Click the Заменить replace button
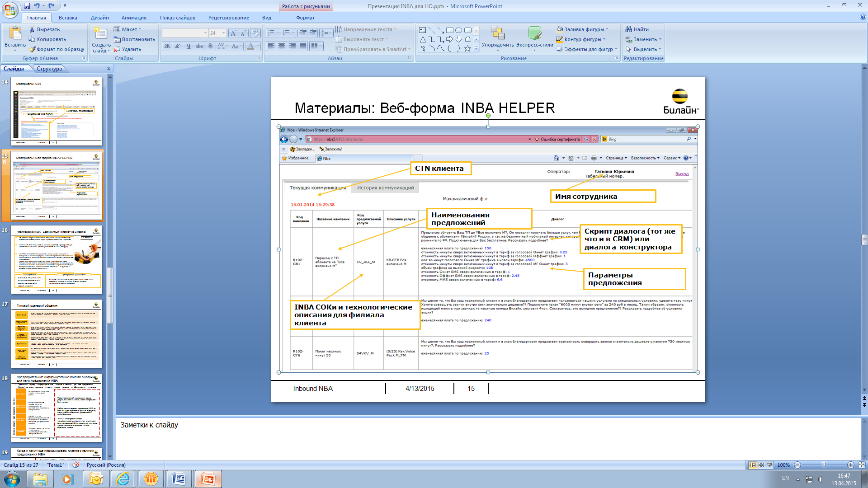This screenshot has width=868, height=488. coord(643,39)
